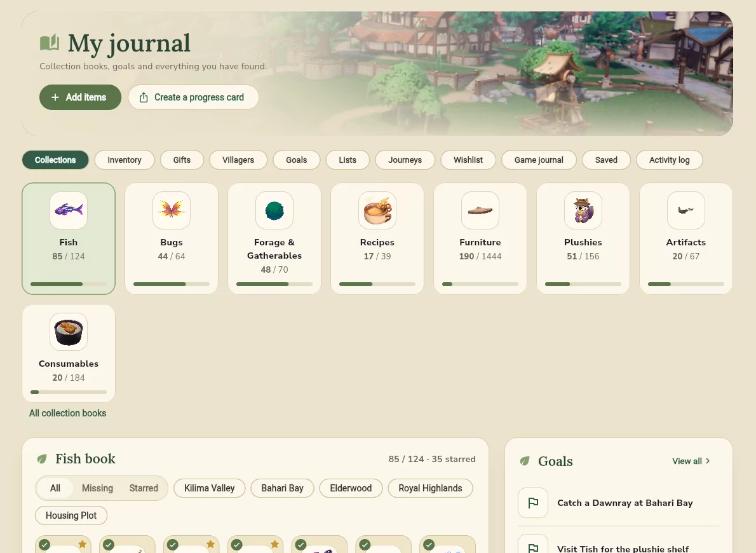Go to the Wishlist tab
The height and width of the screenshot is (553, 756).
468,160
